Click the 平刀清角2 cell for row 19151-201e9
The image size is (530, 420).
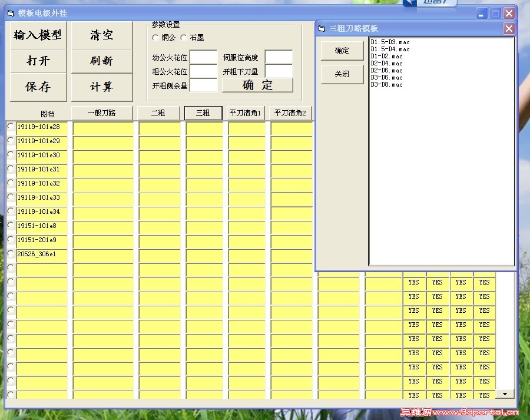(x=291, y=242)
